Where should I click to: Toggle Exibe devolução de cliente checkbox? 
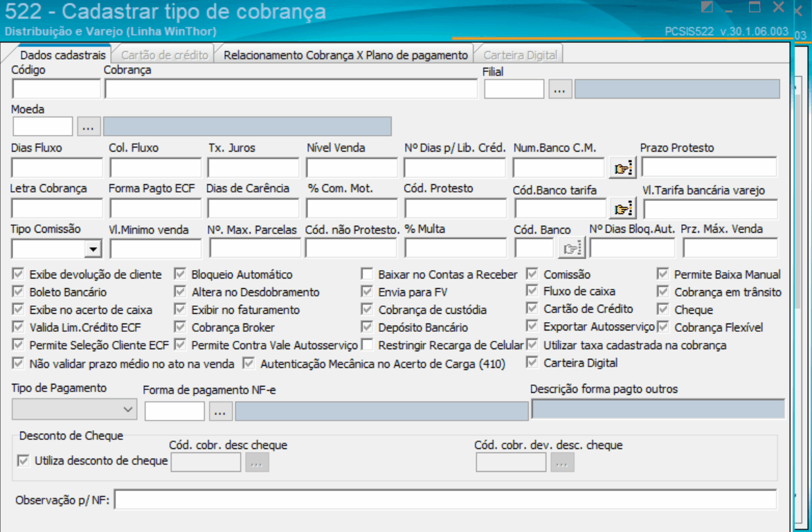coord(18,274)
